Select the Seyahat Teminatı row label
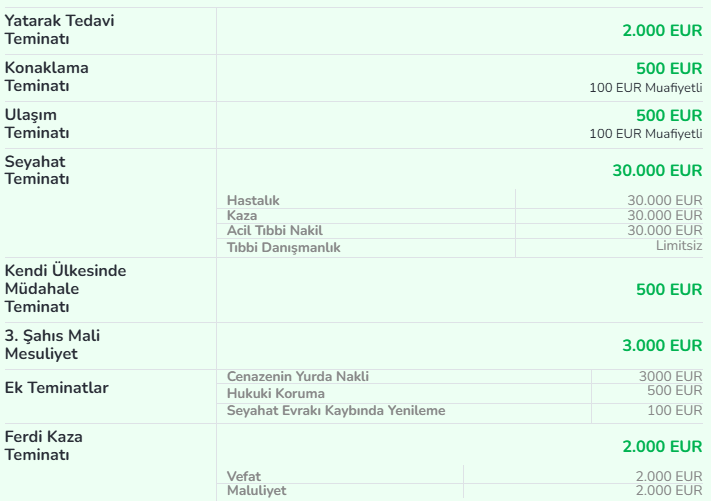The image size is (711, 501). [38, 170]
